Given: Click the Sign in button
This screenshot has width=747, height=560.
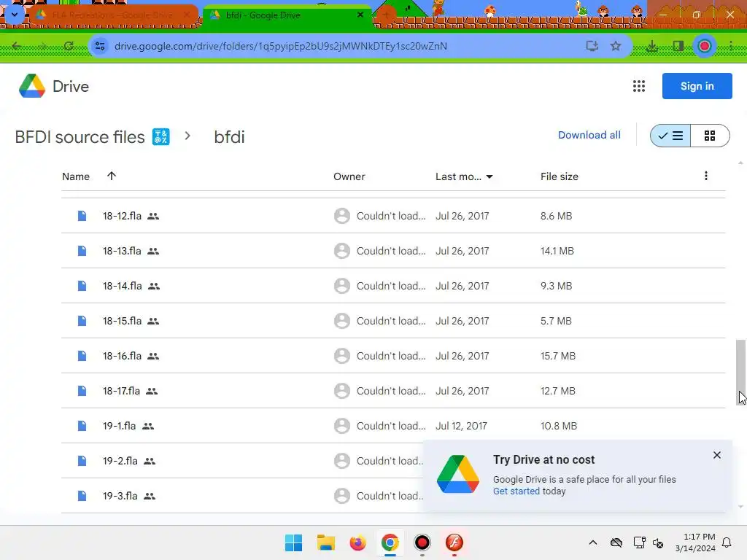Looking at the screenshot, I should 697,86.
